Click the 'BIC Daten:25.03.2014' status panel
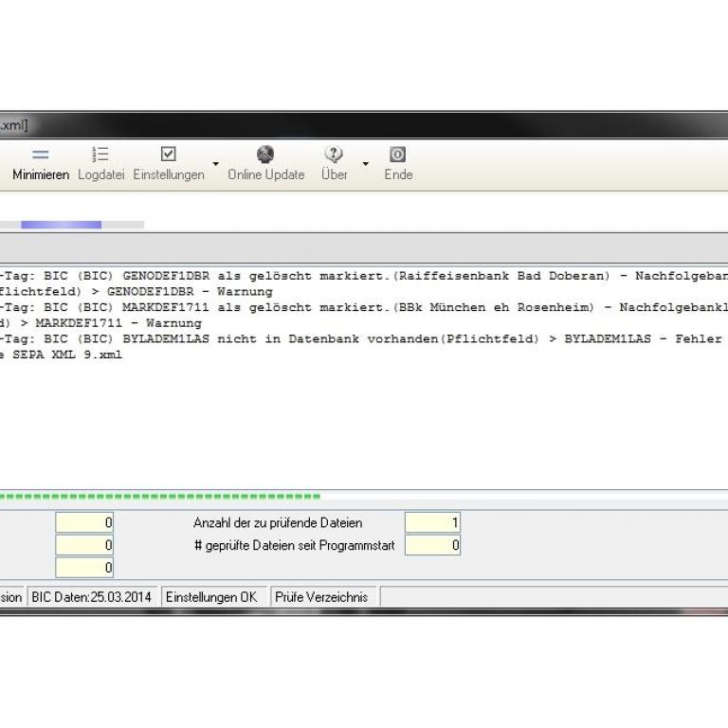Viewport: 728px width, 728px height. click(92, 597)
